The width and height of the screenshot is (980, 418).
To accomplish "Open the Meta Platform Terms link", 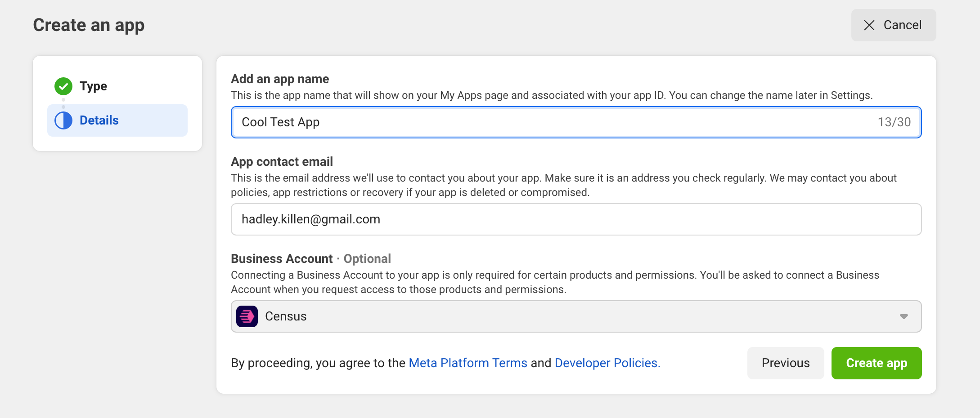I will click(x=468, y=363).
